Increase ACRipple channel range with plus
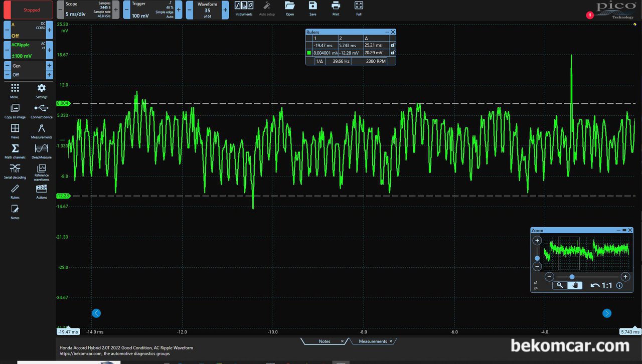 [x=49, y=50]
